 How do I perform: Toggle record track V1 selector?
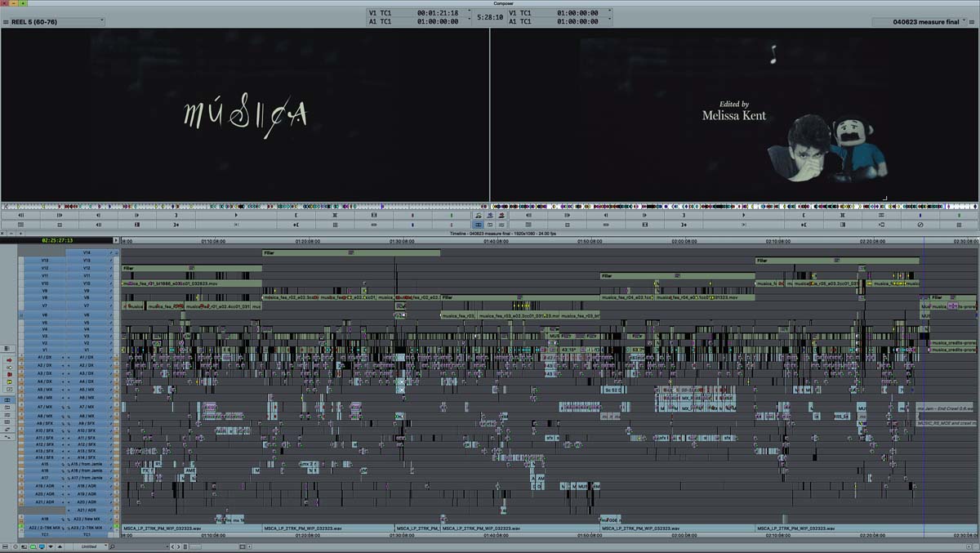(x=87, y=350)
